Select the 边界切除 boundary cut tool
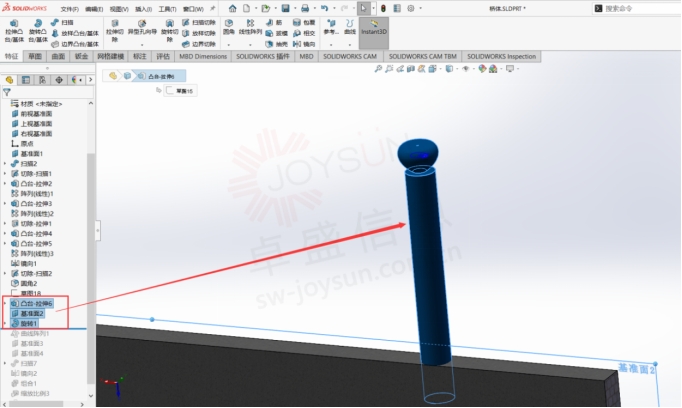682x408 pixels. [x=199, y=44]
